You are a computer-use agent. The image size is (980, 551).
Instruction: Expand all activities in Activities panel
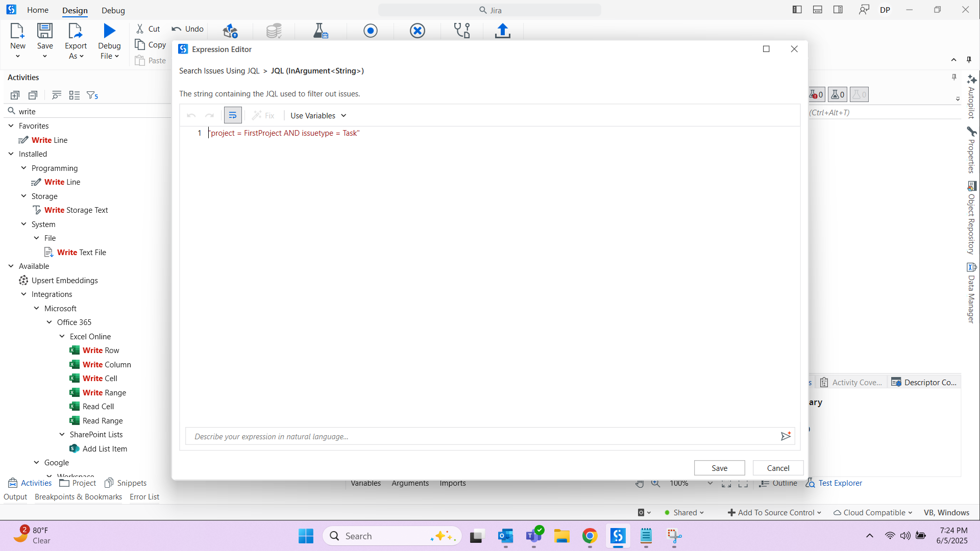click(15, 95)
